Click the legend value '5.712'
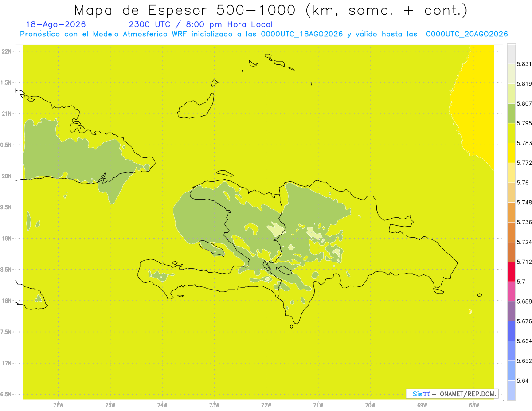Image resolution: width=532 pixels, height=411 pixels. pos(525,262)
